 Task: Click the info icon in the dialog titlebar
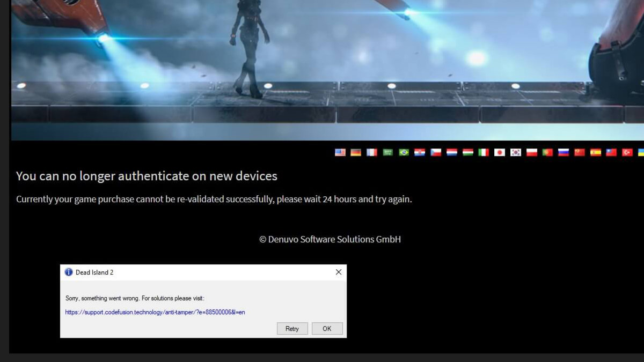69,272
